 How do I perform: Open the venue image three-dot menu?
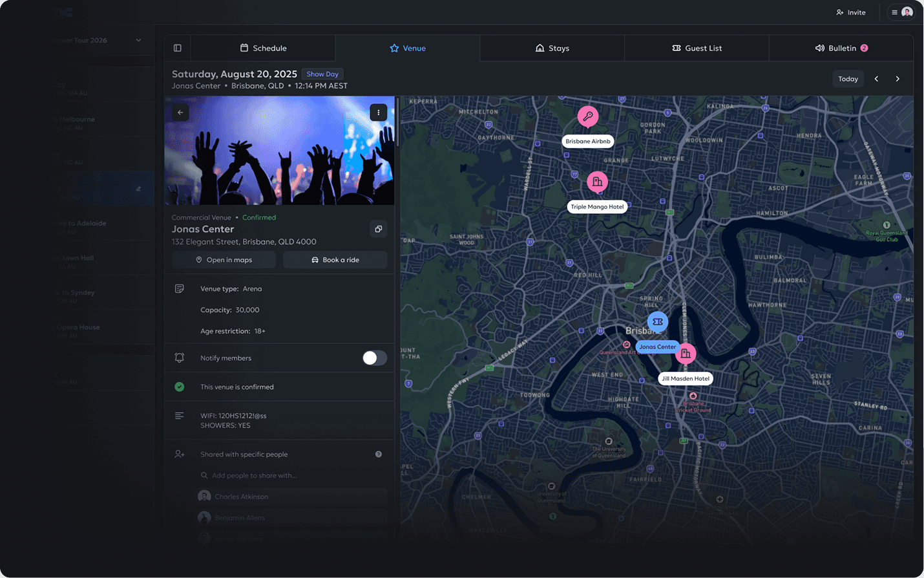pyautogui.click(x=378, y=112)
